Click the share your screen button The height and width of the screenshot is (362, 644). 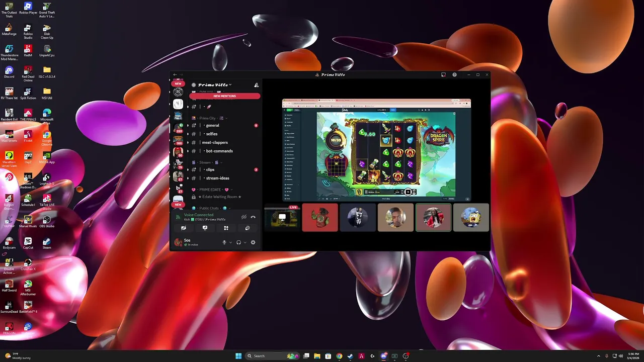point(205,228)
